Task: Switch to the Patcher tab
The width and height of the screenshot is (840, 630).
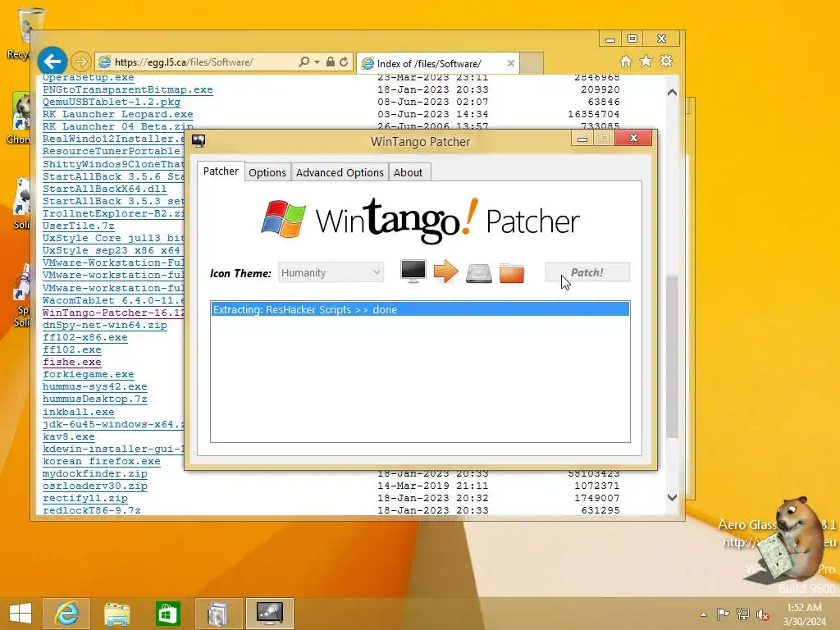Action: coord(221,171)
